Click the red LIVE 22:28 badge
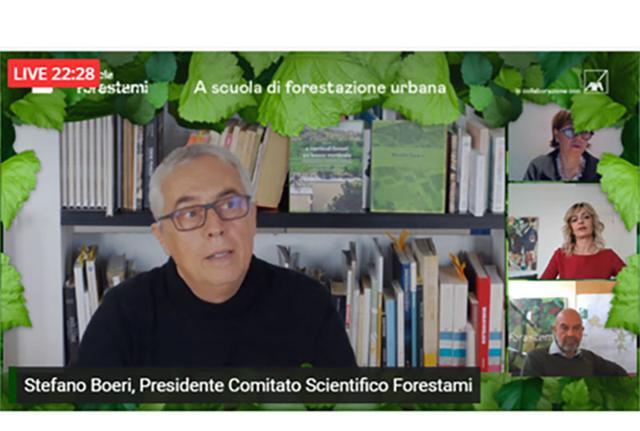Image resolution: width=640 pixels, height=431 pixels. 53,73
